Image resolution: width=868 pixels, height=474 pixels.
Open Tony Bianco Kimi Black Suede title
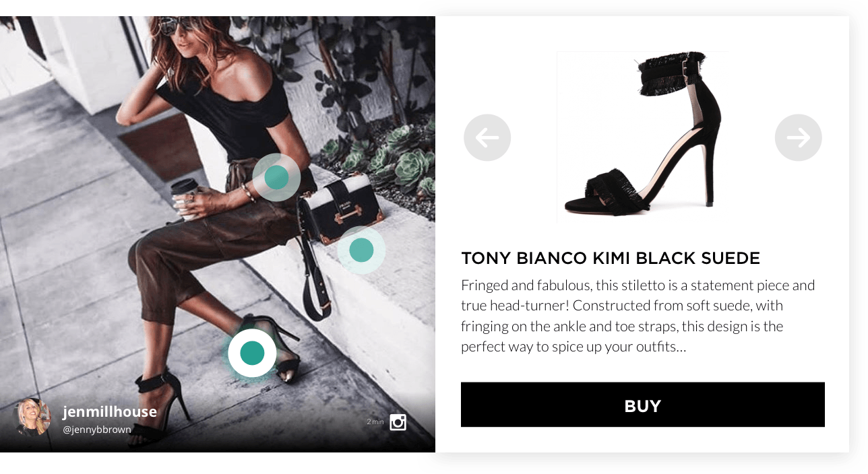(611, 258)
